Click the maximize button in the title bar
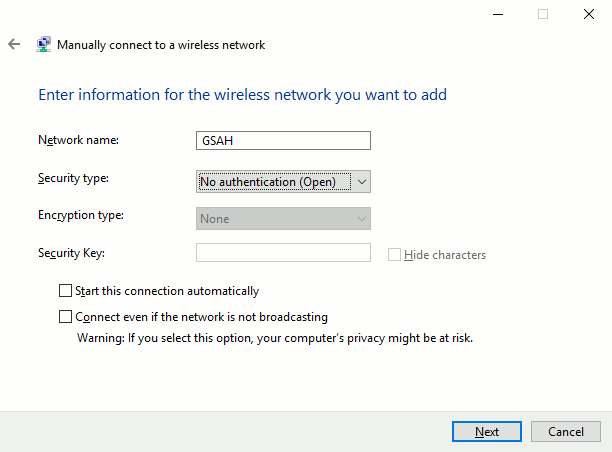Viewport: 612px width, 452px height. [543, 14]
